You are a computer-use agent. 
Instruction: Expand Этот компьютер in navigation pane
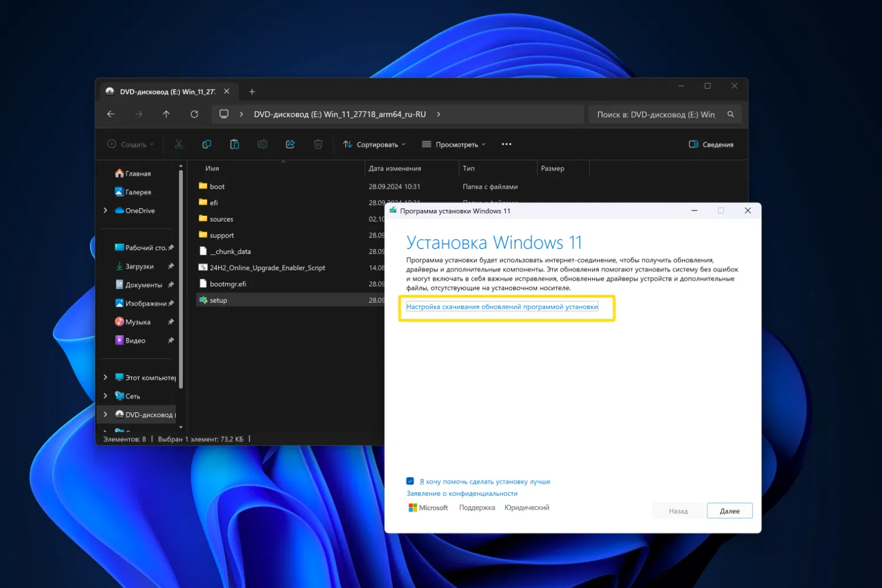tap(105, 377)
